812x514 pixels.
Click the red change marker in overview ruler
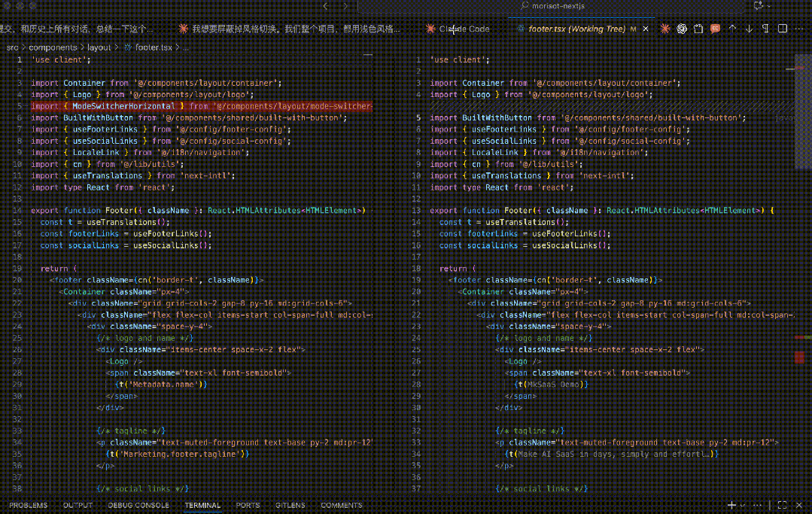[799, 357]
